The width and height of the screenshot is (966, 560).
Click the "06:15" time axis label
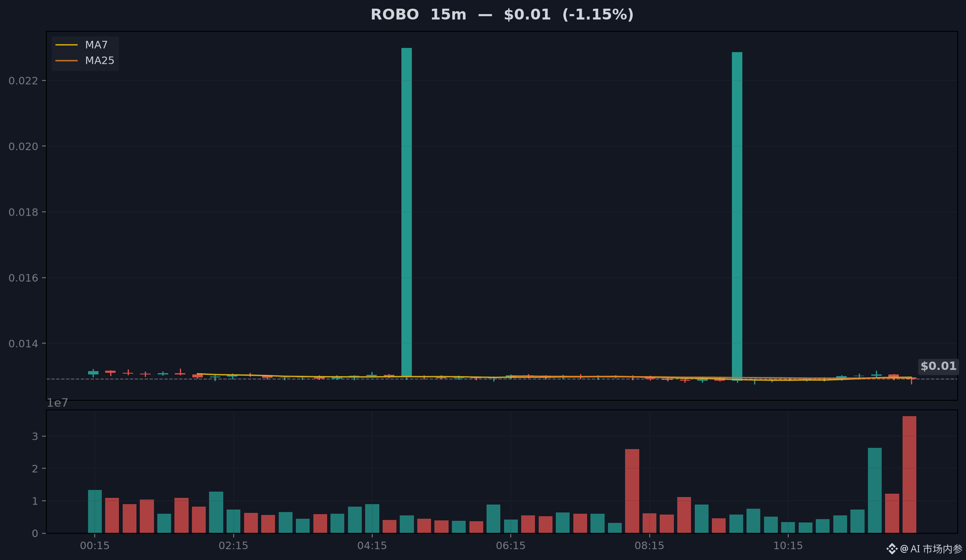(511, 546)
